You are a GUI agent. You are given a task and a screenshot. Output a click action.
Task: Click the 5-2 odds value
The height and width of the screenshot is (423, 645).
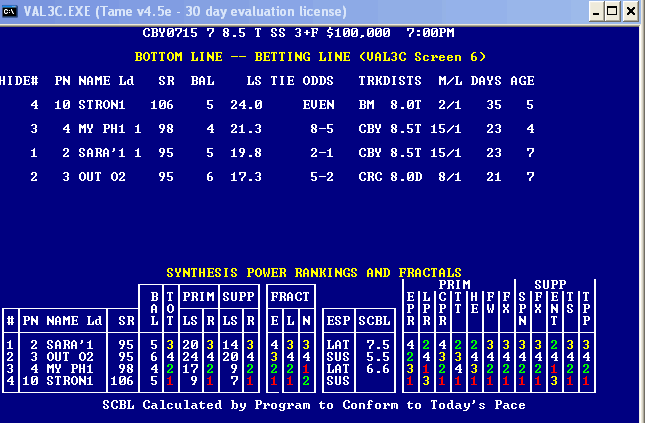point(322,177)
